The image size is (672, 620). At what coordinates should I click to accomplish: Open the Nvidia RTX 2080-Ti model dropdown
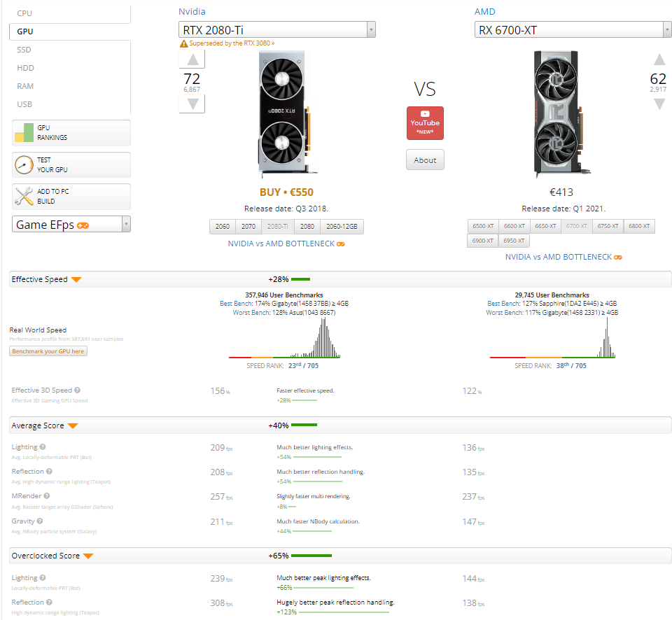pyautogui.click(x=277, y=29)
